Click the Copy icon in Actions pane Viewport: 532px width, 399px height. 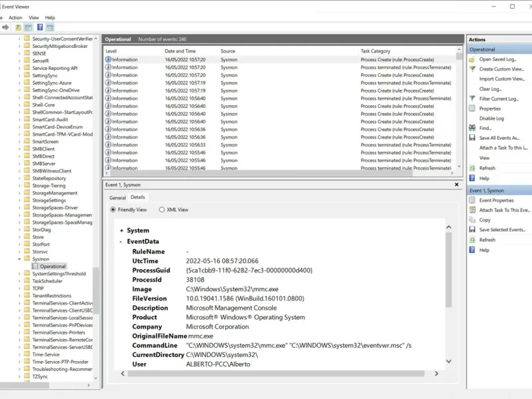click(x=472, y=220)
